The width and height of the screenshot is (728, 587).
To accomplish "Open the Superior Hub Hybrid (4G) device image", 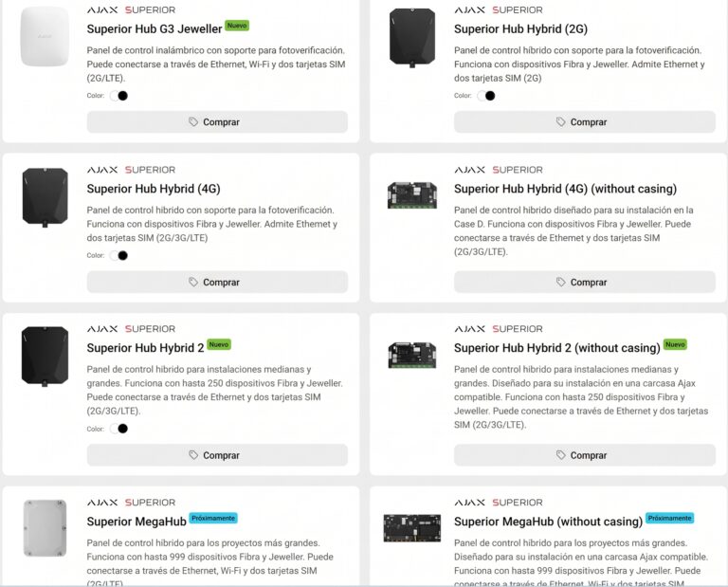I will click(x=45, y=197).
